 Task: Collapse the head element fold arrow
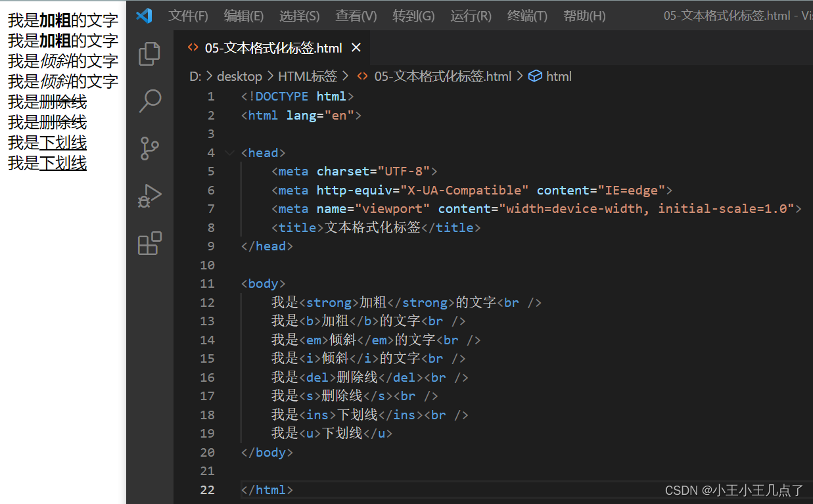point(229,153)
